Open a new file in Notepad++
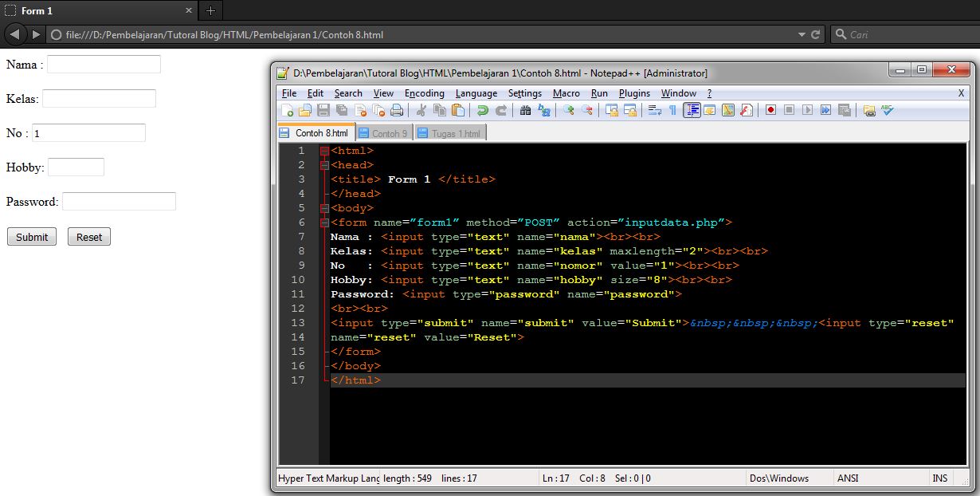This screenshot has width=980, height=496. [x=285, y=110]
